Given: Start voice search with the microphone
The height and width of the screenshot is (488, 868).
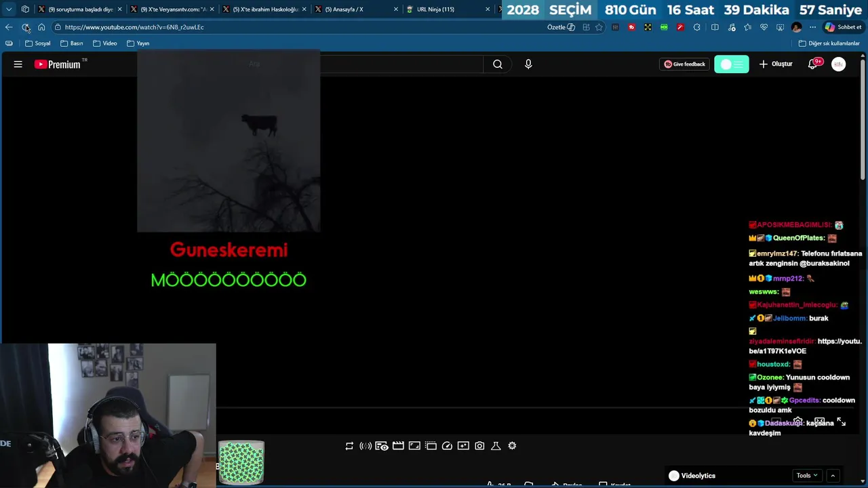Looking at the screenshot, I should pos(528,64).
